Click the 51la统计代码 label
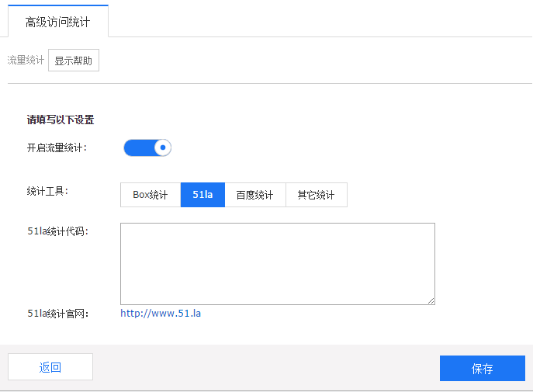The width and height of the screenshot is (533, 392). [57, 231]
